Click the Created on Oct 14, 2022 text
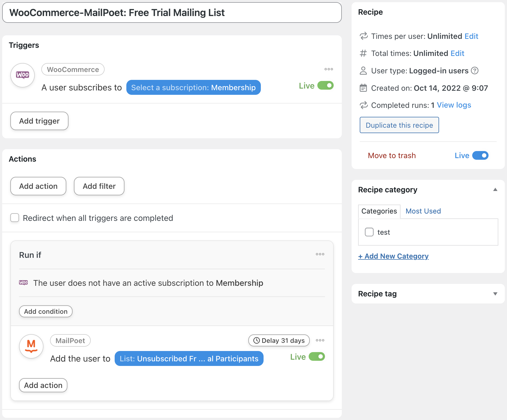 coord(429,88)
